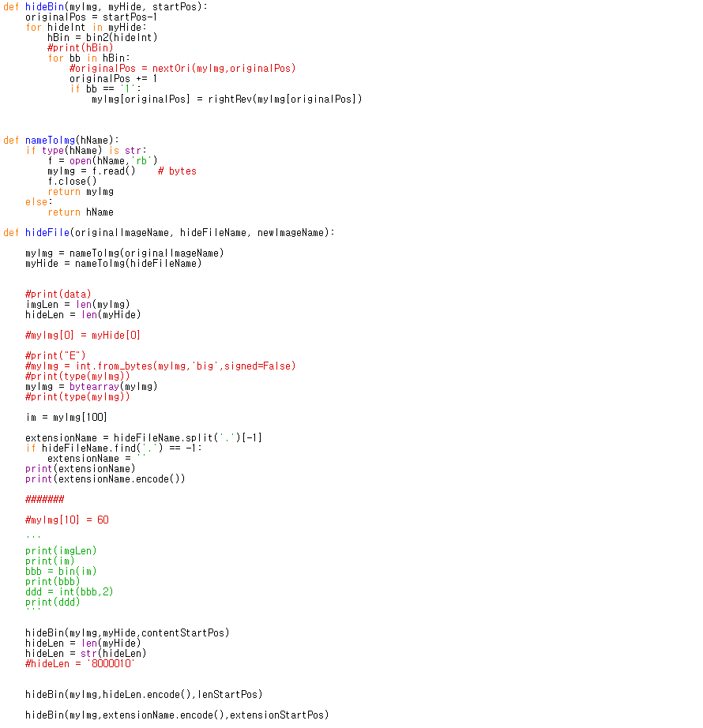Click the rightRev assignment line
Viewport: 703px width, 728px height.
point(227,99)
